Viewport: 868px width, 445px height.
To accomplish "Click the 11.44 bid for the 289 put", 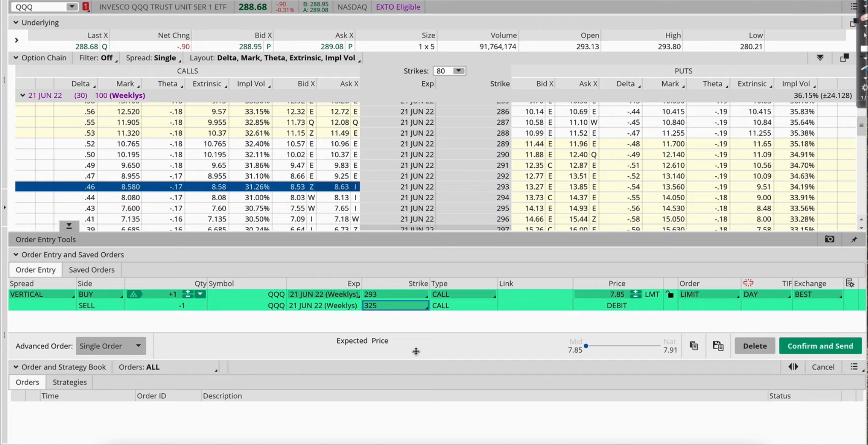I will click(x=534, y=144).
